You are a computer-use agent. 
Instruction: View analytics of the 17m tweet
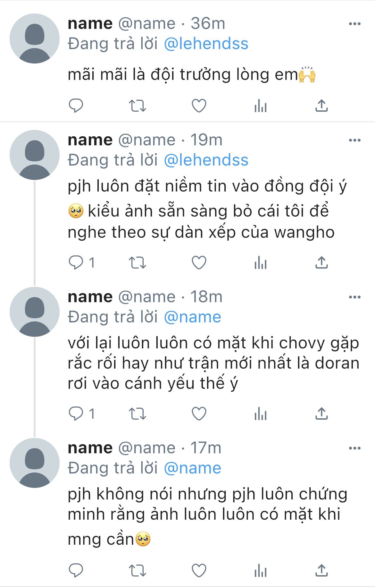[261, 571]
